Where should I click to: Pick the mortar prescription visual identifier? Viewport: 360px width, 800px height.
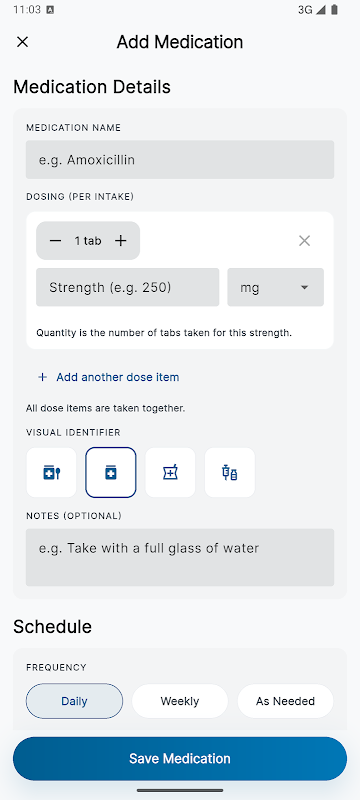tap(170, 472)
